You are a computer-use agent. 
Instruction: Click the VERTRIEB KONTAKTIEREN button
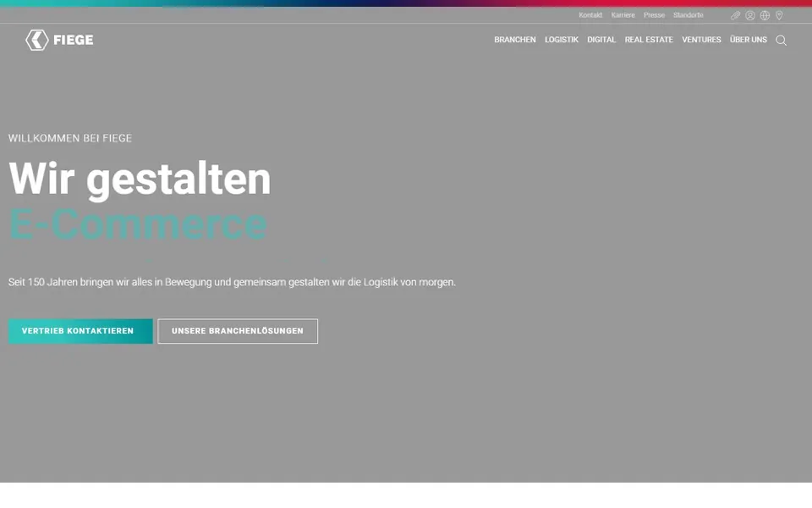point(80,331)
